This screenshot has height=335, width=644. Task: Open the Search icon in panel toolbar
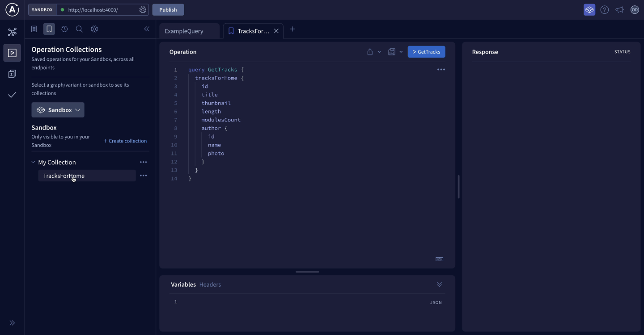coord(79,29)
